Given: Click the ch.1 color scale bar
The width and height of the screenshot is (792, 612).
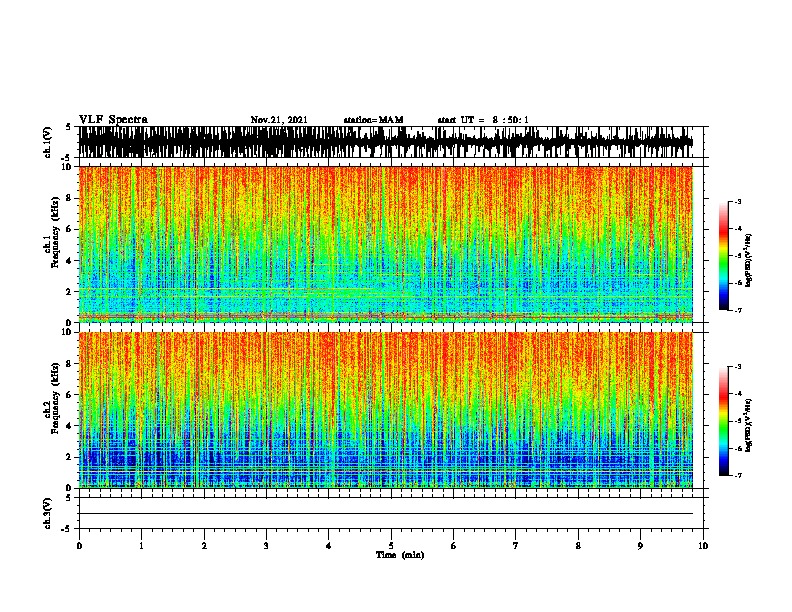Looking at the screenshot, I should (724, 256).
